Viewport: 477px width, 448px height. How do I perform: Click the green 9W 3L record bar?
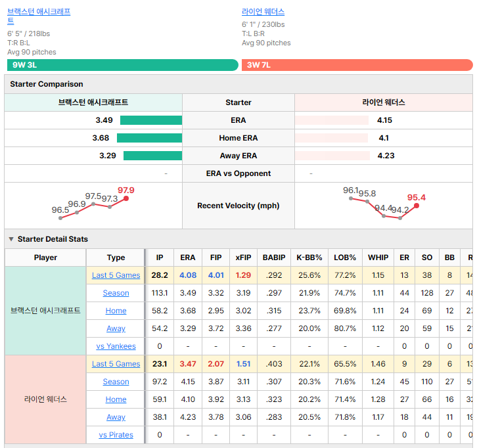pos(123,65)
